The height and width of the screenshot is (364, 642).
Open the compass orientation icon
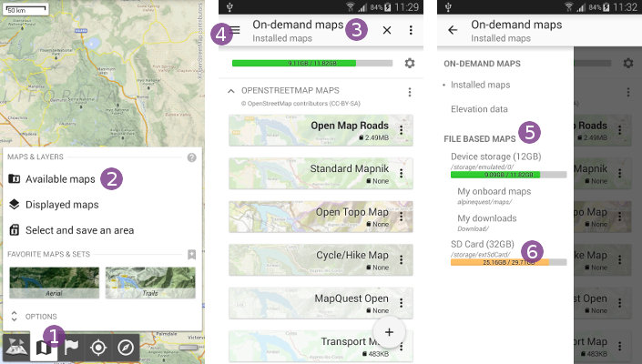[x=126, y=348]
